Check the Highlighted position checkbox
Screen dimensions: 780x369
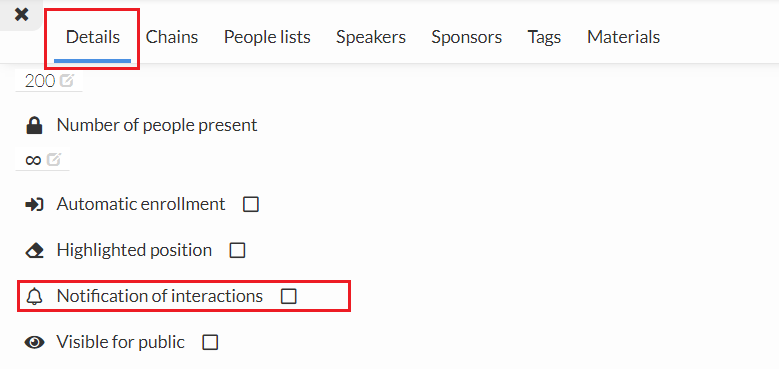pyautogui.click(x=237, y=250)
